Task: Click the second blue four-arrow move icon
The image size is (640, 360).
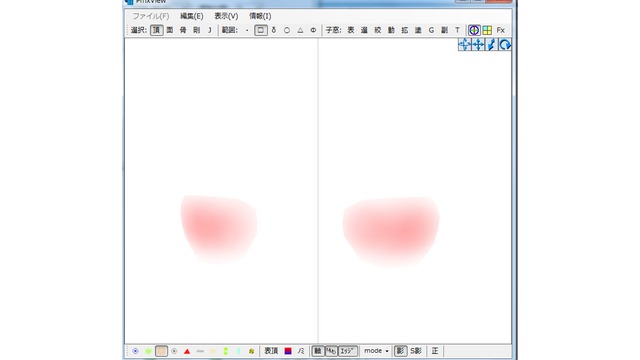Action: pyautogui.click(x=478, y=44)
